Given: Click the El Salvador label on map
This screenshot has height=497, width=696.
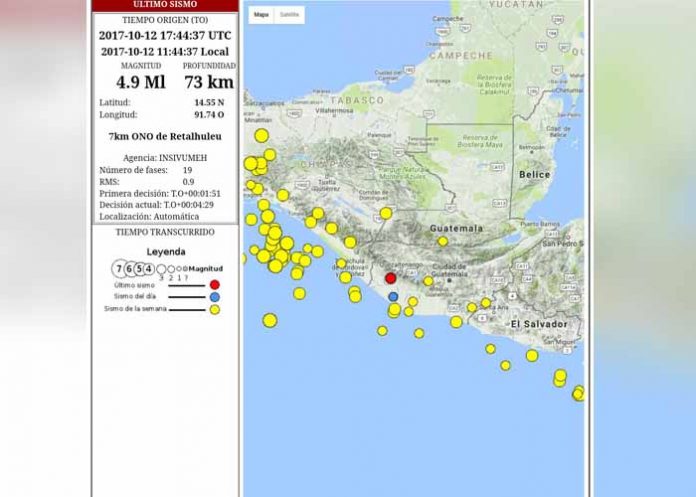Looking at the screenshot, I should [538, 324].
